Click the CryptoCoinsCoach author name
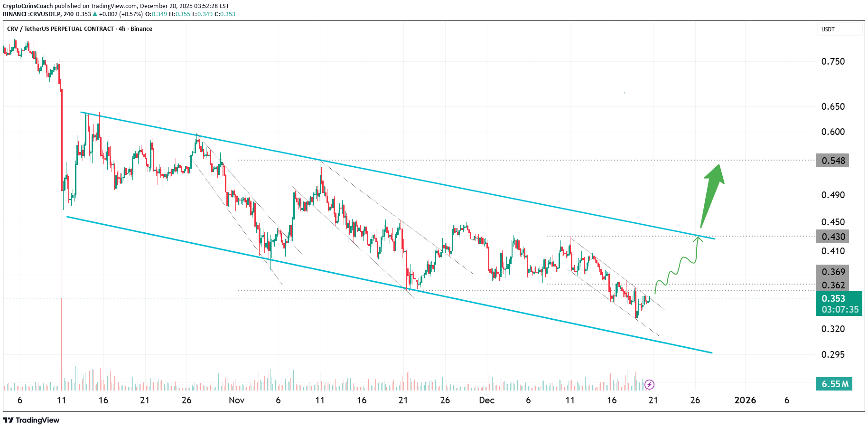 (28, 6)
